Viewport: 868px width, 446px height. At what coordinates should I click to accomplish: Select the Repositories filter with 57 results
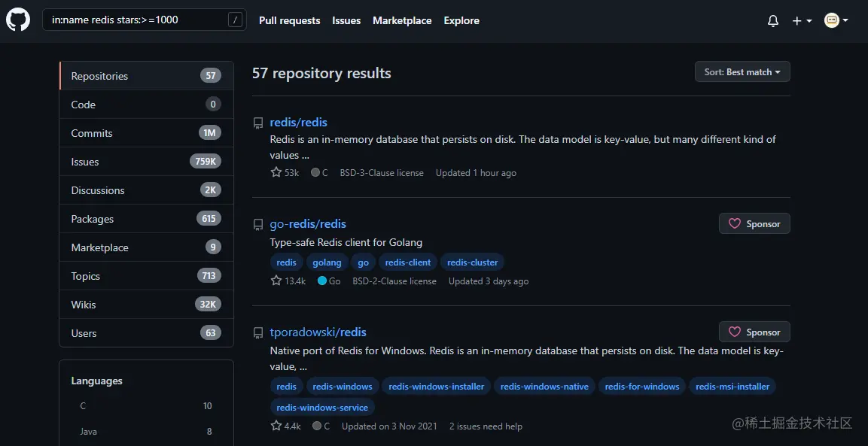(146, 76)
